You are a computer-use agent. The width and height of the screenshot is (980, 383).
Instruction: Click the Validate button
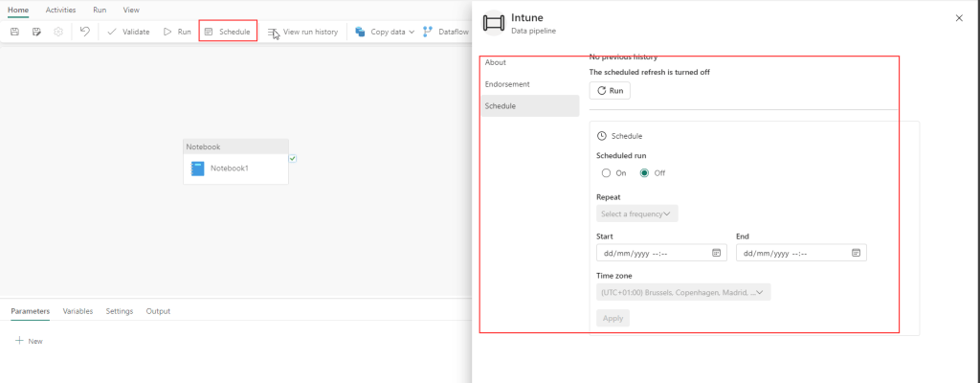[127, 32]
